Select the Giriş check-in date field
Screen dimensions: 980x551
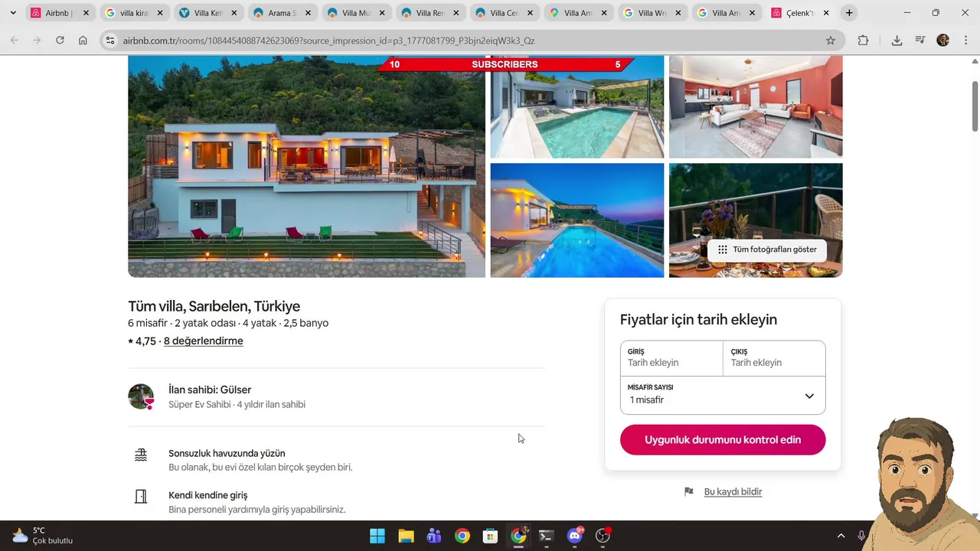pyautogui.click(x=671, y=358)
